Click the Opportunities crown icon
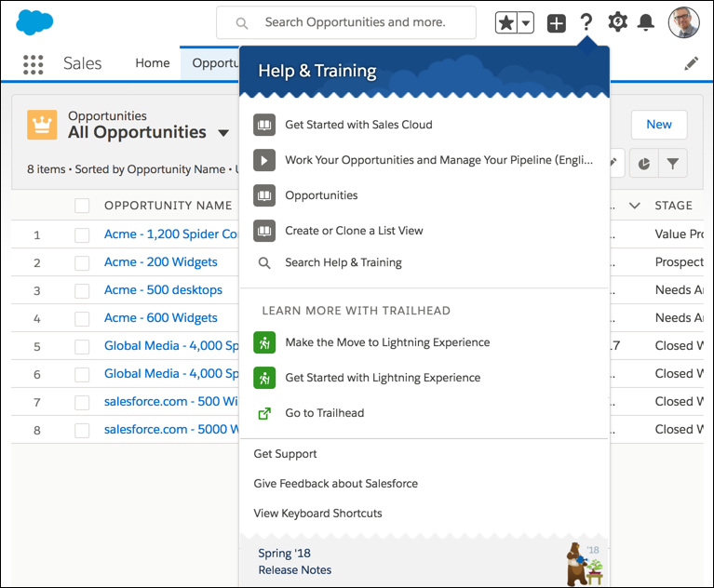Image resolution: width=714 pixels, height=588 pixels. [42, 125]
